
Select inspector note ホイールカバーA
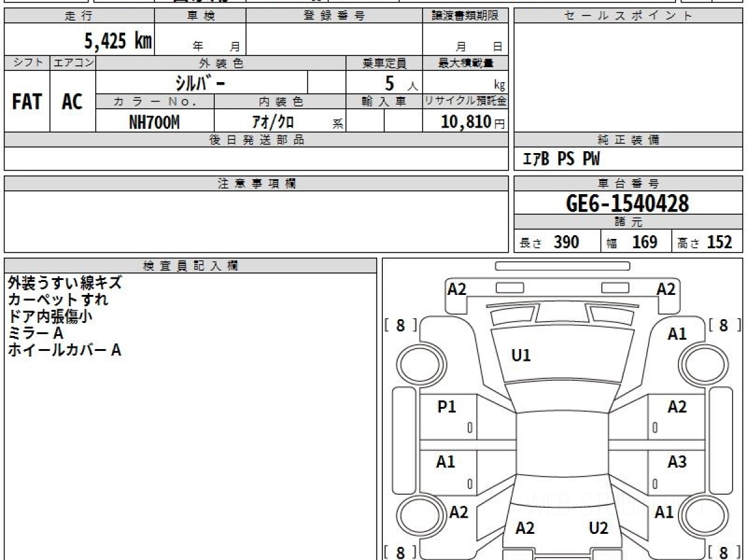[64, 350]
